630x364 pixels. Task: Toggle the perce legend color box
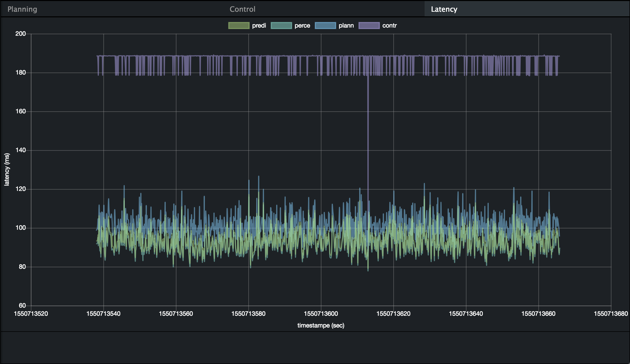281,26
